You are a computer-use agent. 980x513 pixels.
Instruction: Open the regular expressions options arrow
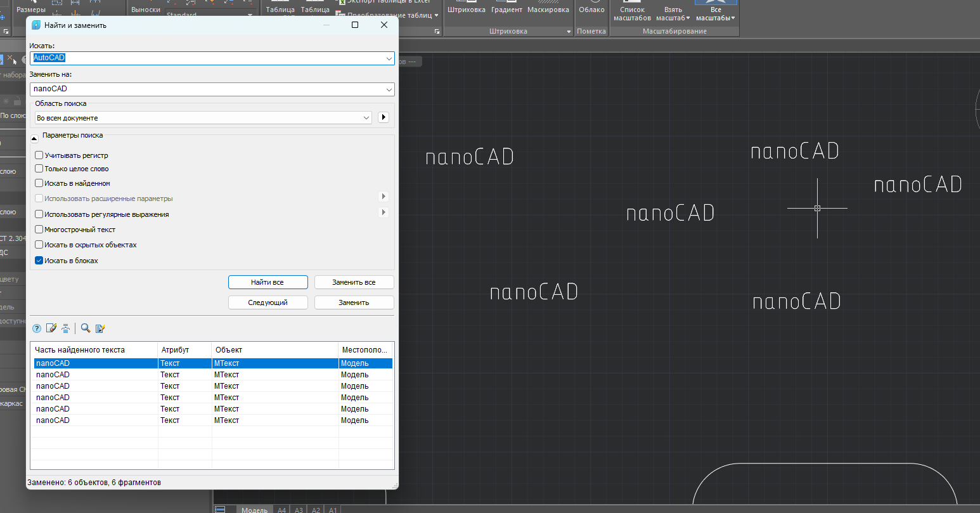[384, 212]
